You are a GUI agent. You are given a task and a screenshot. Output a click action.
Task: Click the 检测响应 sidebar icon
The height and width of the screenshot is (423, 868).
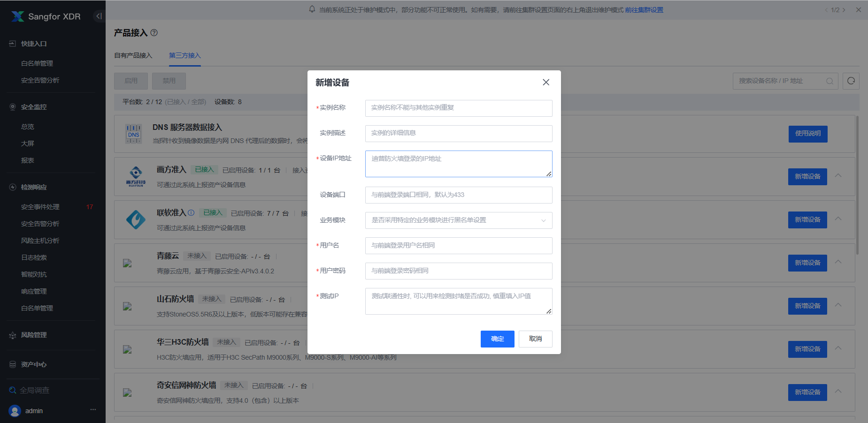[13, 187]
